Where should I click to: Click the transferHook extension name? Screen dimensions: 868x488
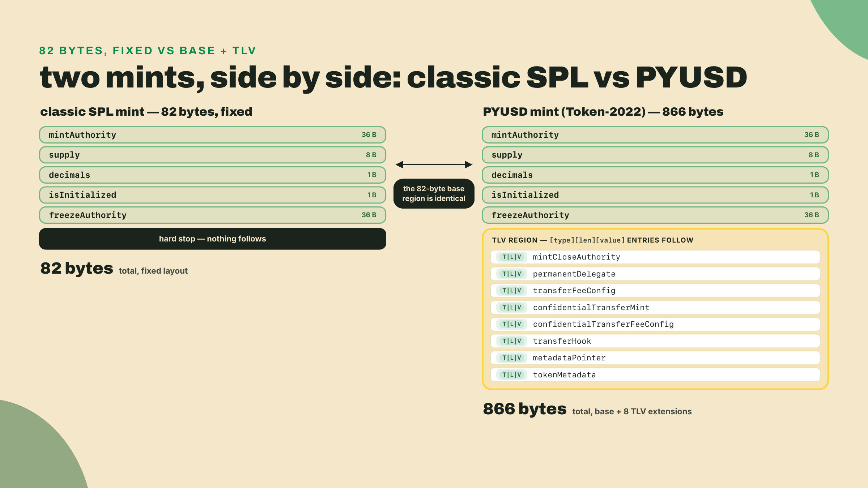[562, 341]
